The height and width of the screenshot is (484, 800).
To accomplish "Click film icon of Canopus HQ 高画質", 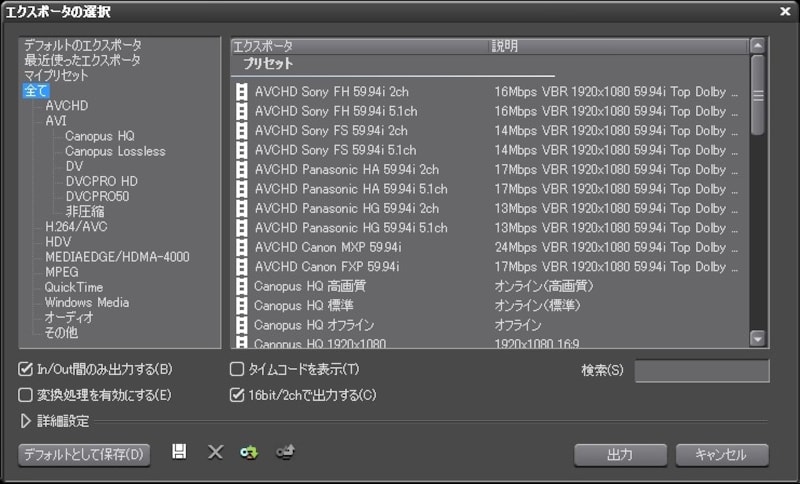I will click(242, 286).
